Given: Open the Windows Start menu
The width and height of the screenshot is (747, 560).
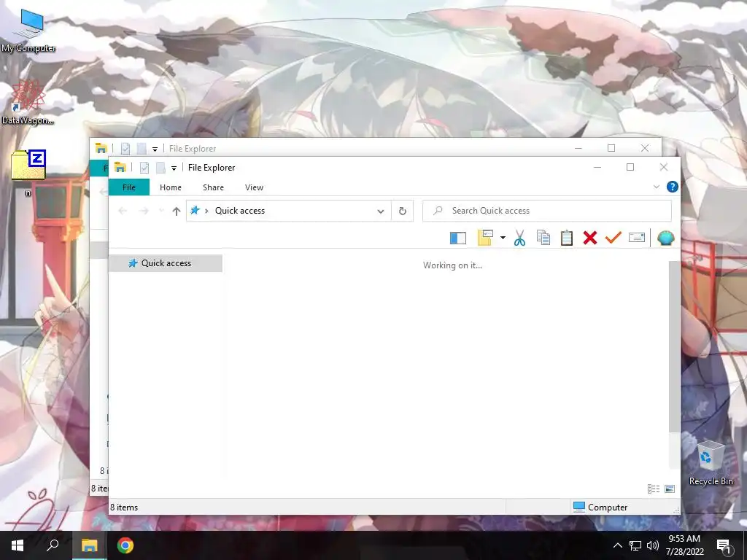Looking at the screenshot, I should [x=18, y=545].
